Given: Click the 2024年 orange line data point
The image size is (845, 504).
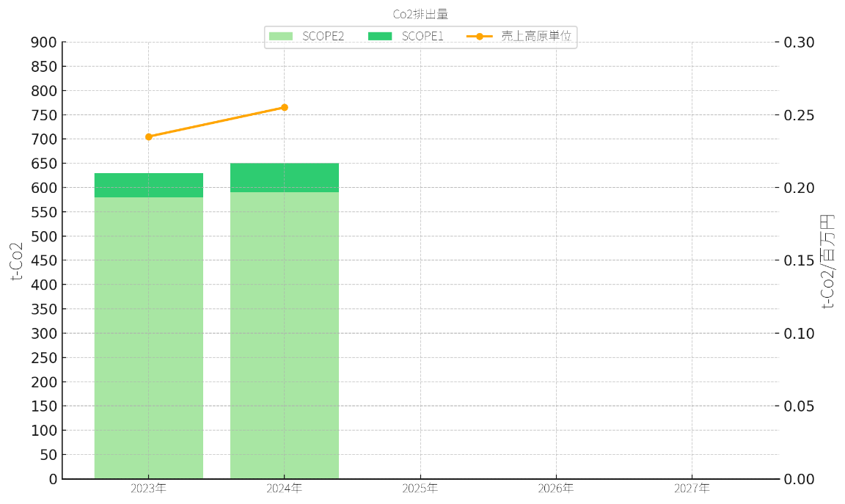Looking at the screenshot, I should click(285, 108).
